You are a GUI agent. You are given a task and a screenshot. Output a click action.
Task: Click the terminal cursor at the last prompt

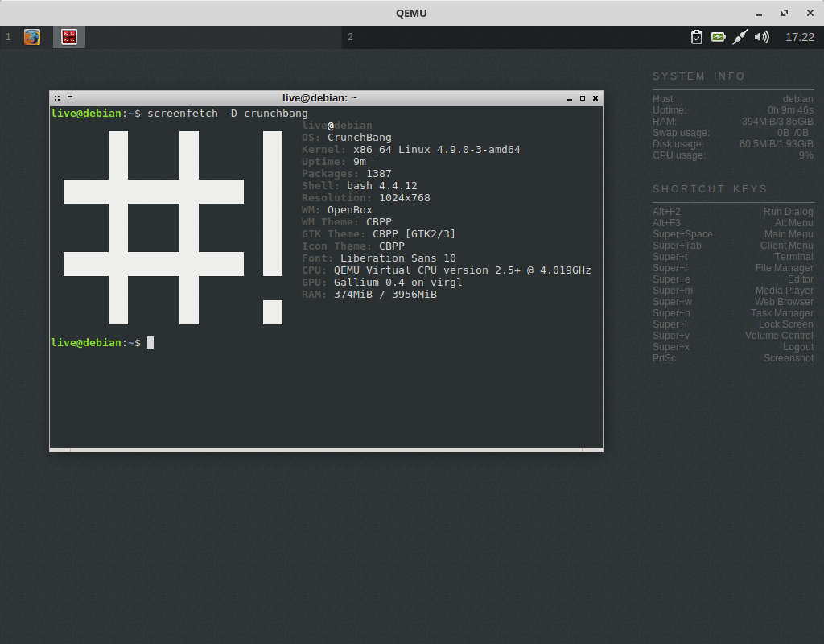(x=150, y=343)
